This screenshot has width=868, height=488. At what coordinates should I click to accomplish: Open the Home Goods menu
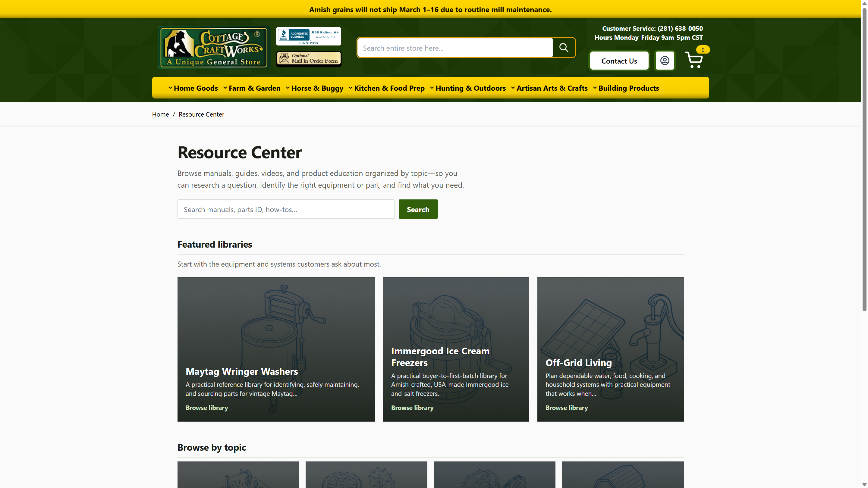click(x=196, y=88)
